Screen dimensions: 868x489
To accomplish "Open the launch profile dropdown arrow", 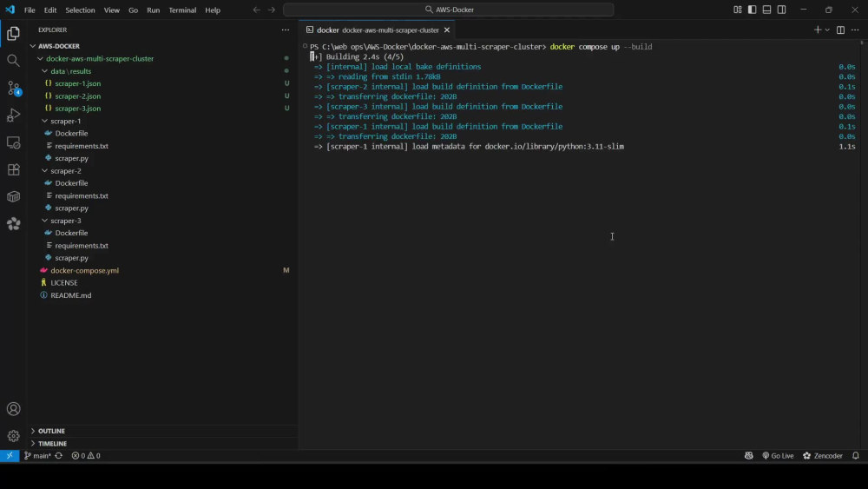I will 827,30.
